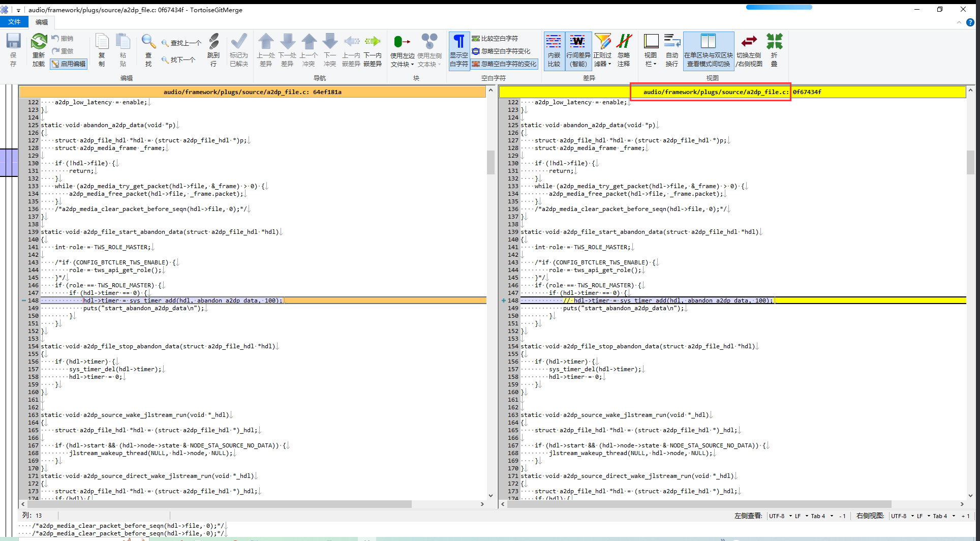Viewport: 980px width, 541px height.
Task: Click the Copy (复制) icon
Action: pos(102,50)
